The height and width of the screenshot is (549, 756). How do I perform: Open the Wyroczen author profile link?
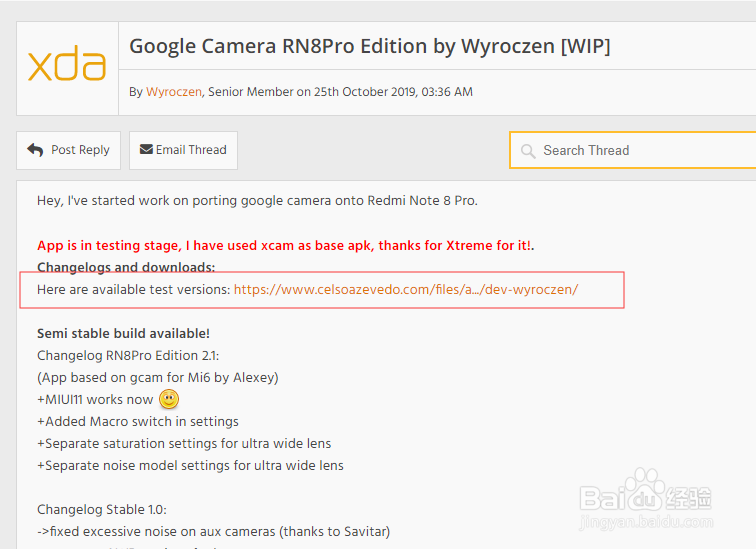tap(174, 92)
